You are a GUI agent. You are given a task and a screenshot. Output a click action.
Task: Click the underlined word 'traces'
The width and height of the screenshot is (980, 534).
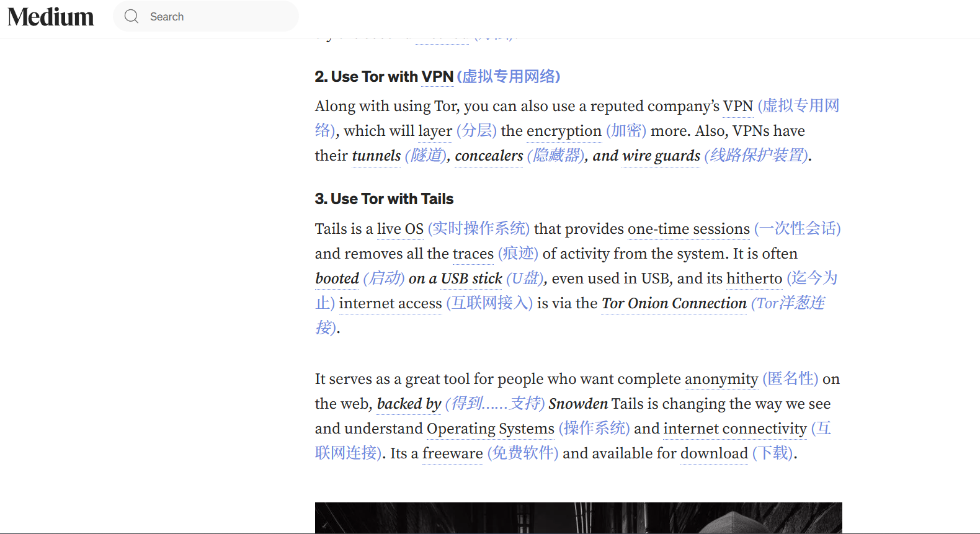(x=473, y=254)
